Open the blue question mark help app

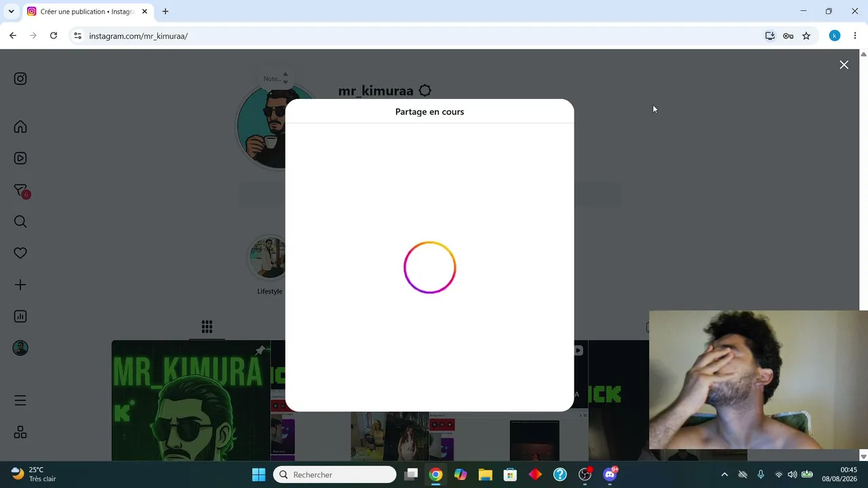tap(559, 474)
